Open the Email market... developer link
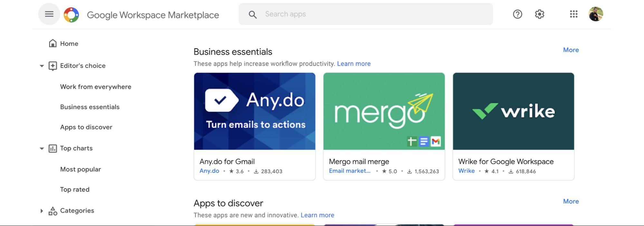 350,171
